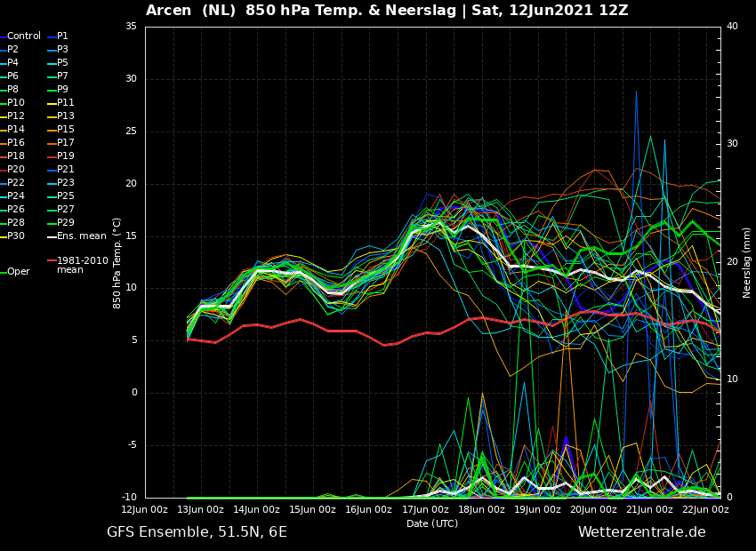Click the GFS Ensemble, 51.5N, 6E caption
This screenshot has height=551, width=756.
(x=197, y=532)
